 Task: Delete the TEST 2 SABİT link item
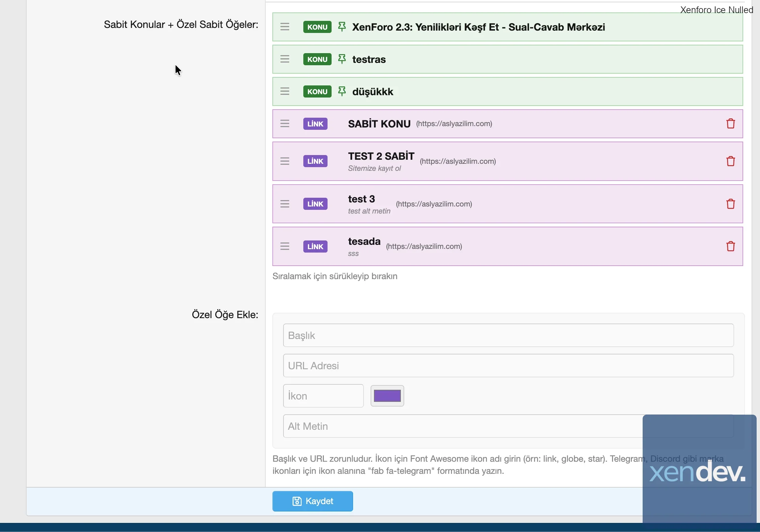(730, 161)
